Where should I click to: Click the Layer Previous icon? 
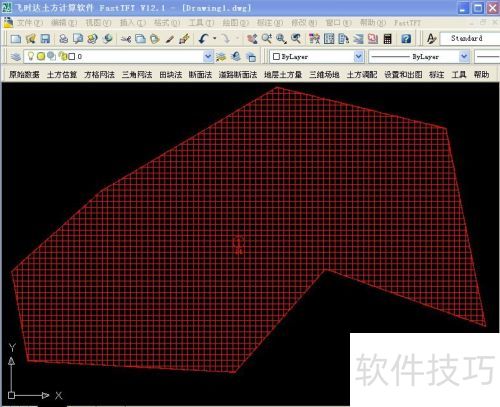click(236, 57)
